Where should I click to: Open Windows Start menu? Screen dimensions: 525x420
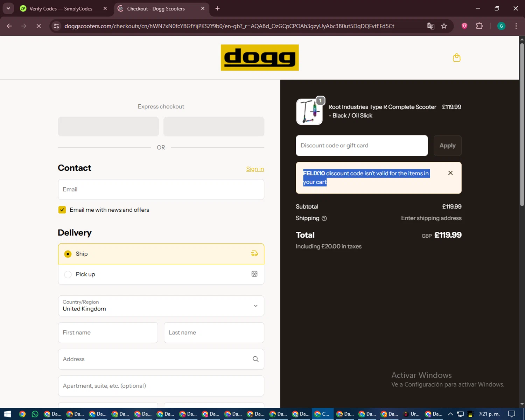[x=7, y=414]
